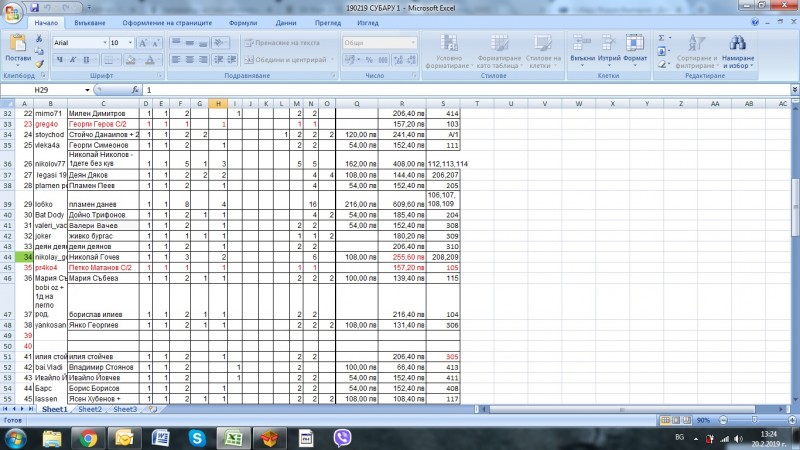
Task: Align text to the bottom
Action: (x=203, y=43)
